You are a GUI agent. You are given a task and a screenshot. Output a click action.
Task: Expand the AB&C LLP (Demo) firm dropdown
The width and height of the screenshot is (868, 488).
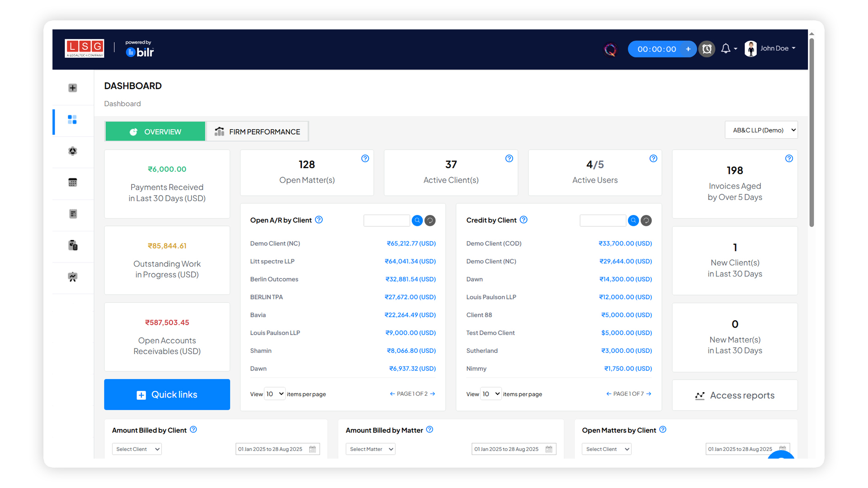761,130
